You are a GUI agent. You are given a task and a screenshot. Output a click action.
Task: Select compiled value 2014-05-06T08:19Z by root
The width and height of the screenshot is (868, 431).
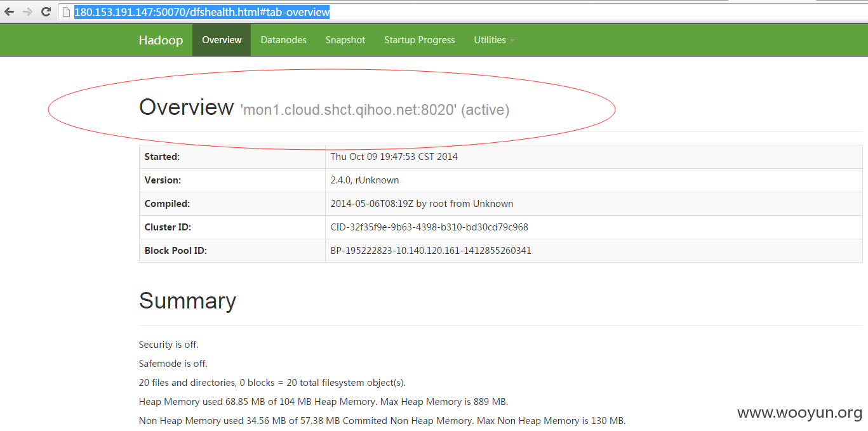(422, 204)
